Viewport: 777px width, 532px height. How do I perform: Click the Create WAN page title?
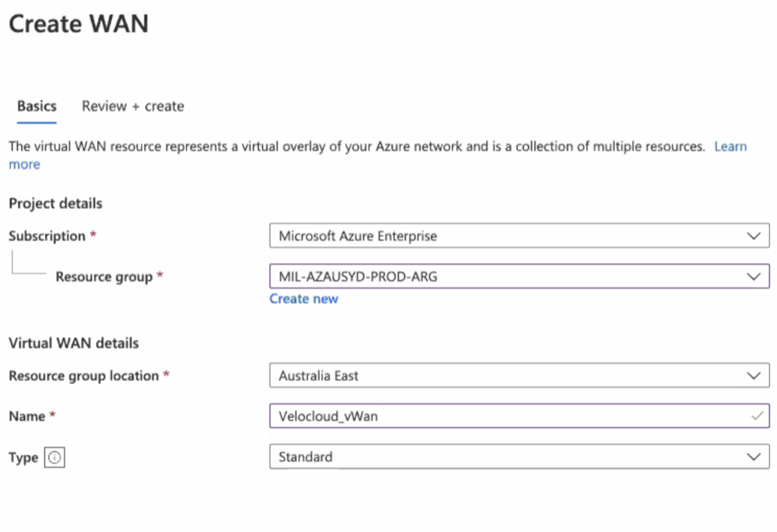(79, 24)
